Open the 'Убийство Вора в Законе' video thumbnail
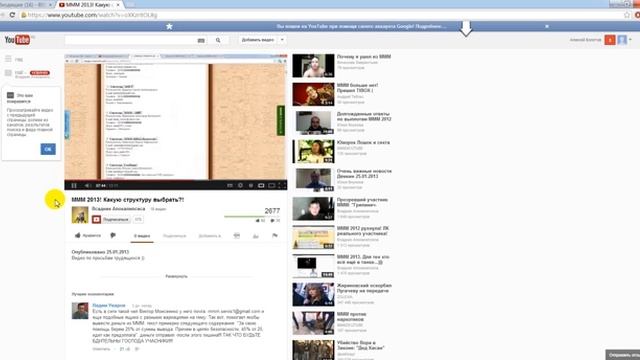640x360 pixels. tap(313, 350)
